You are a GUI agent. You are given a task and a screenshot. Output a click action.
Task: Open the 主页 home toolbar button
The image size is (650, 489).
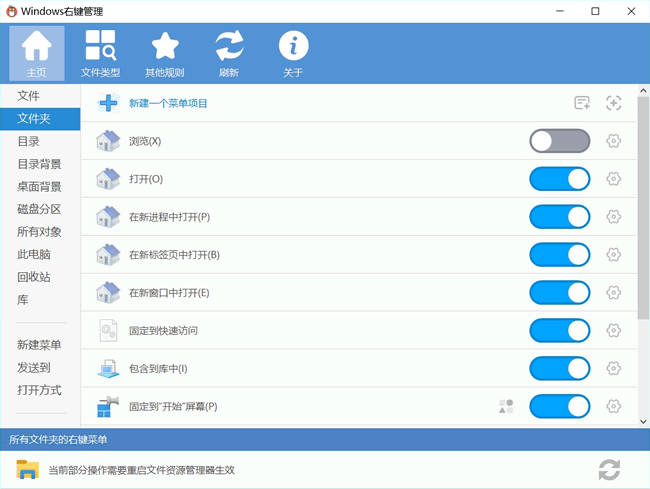tap(36, 53)
